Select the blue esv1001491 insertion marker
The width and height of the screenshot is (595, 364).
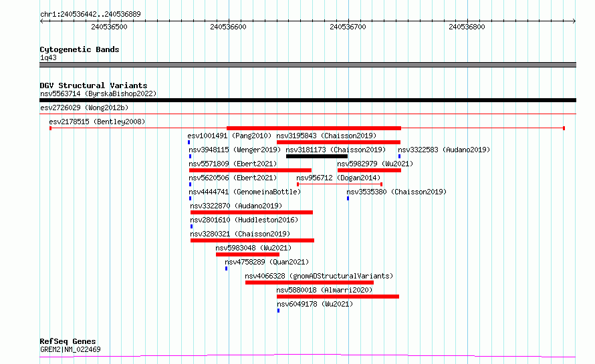pyautogui.click(x=189, y=142)
